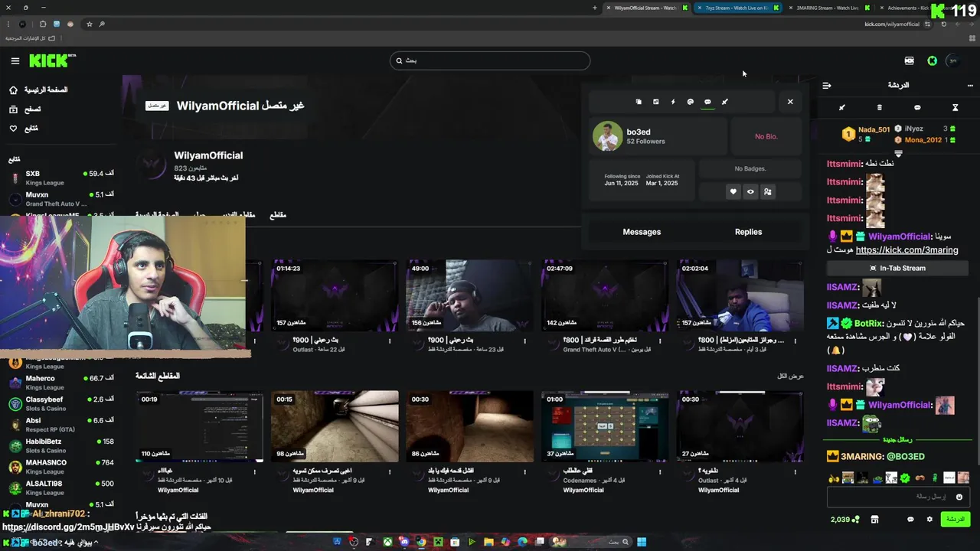
Task: Select the home page sidebar item
Action: point(40,90)
